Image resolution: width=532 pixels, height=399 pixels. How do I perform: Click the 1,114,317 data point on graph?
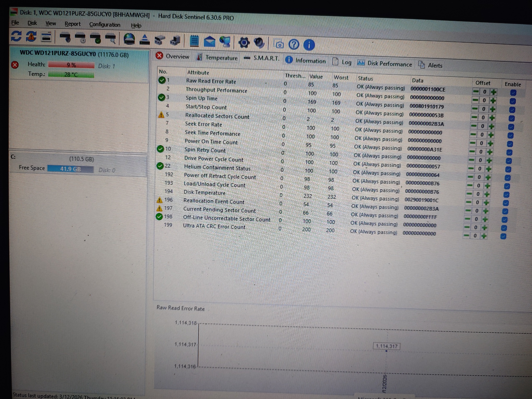[386, 351]
